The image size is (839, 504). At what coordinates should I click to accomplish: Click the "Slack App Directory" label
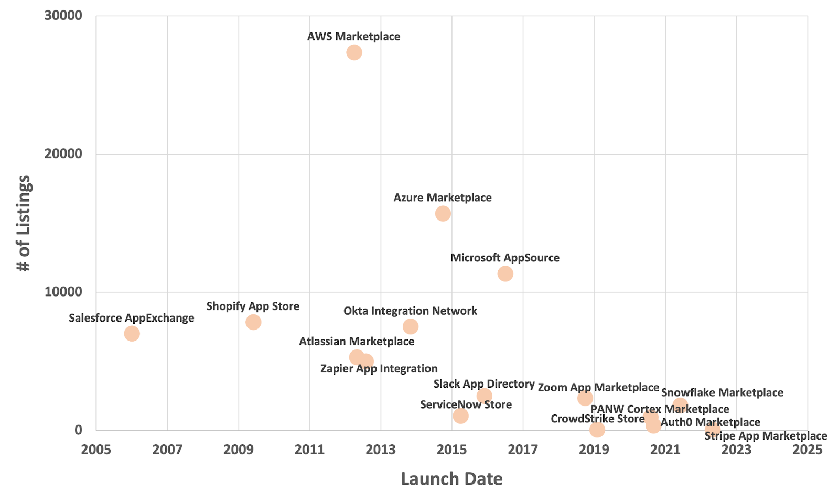[x=484, y=384]
